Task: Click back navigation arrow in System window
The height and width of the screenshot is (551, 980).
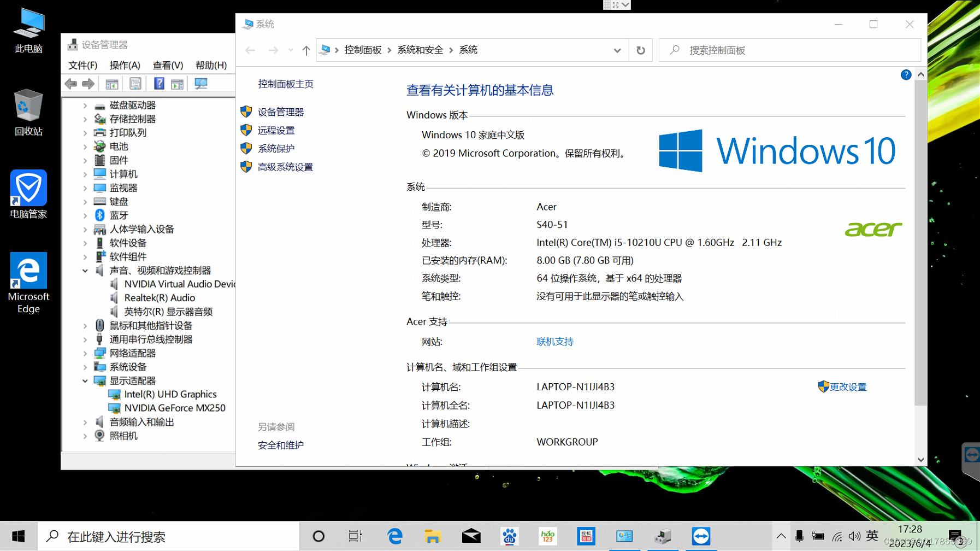Action: pos(250,50)
